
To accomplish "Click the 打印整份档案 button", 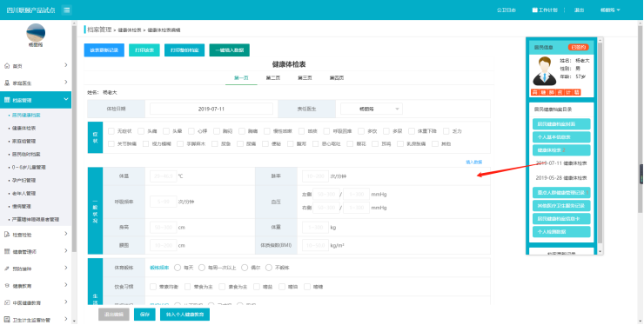I will pos(184,50).
